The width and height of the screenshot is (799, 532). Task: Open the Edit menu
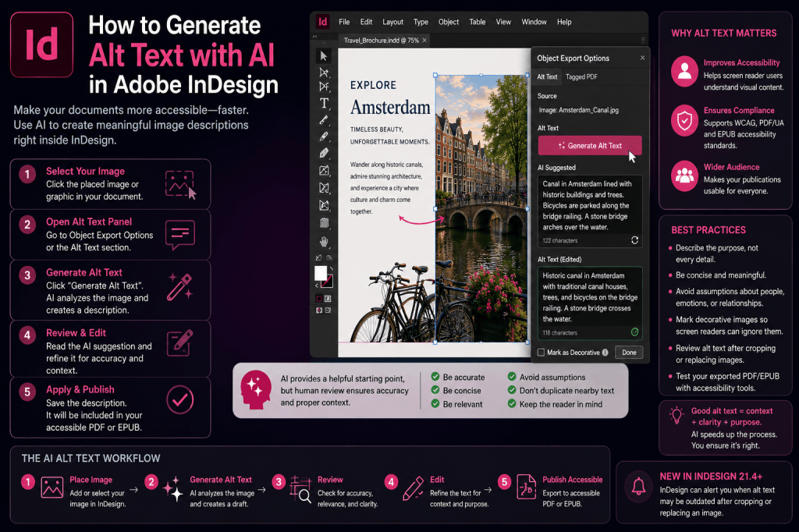366,22
